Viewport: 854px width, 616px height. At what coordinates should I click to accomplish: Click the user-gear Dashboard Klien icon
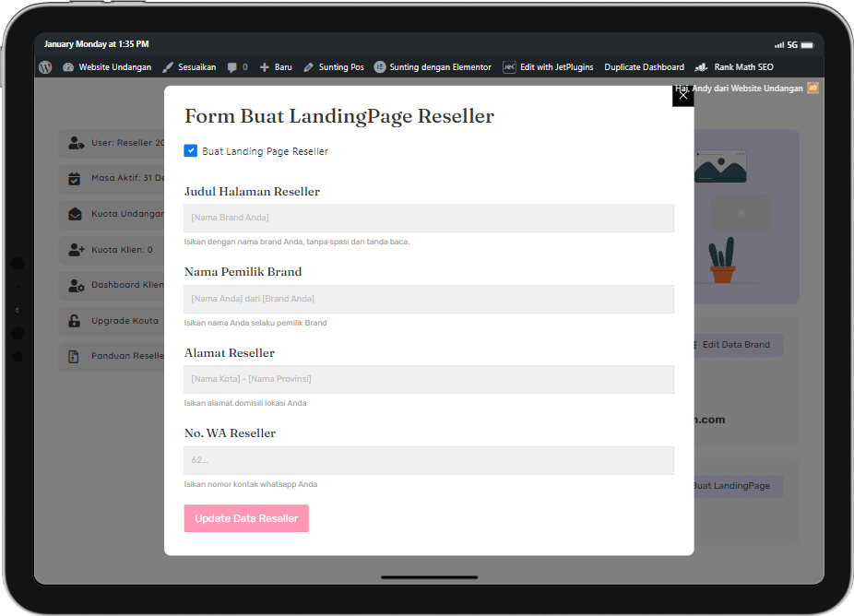click(x=77, y=286)
